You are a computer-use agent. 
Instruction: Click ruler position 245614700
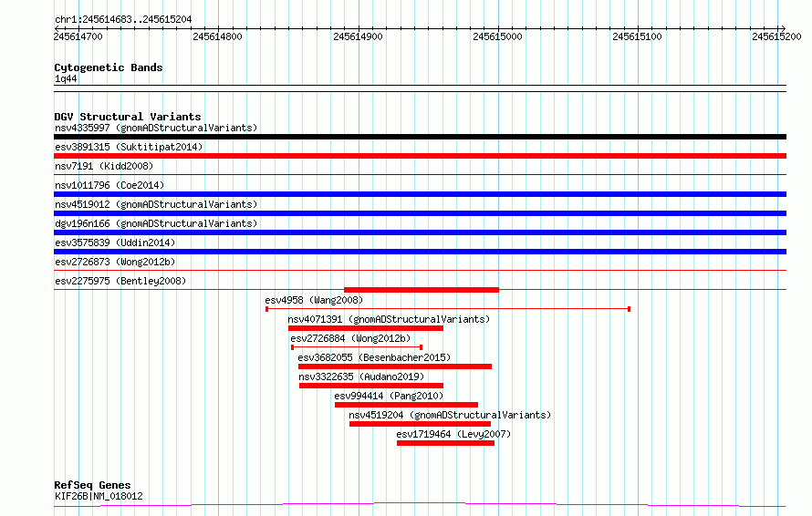pyautogui.click(x=78, y=36)
